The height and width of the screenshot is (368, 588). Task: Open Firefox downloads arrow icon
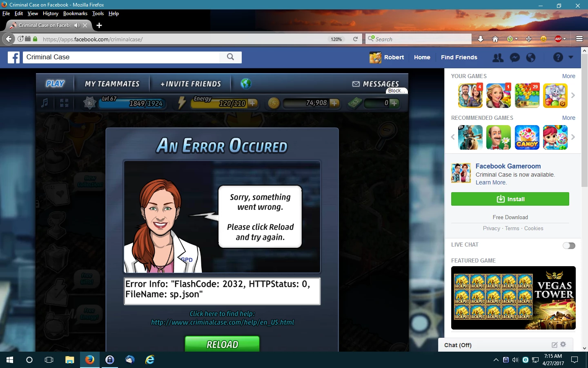(x=481, y=39)
